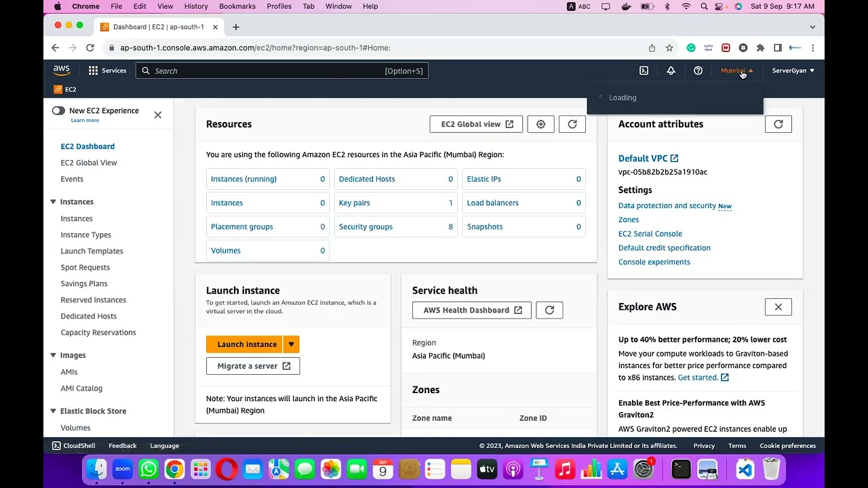This screenshot has height=488, width=868.
Task: Open AWS Health Dashboard button
Action: point(472,310)
